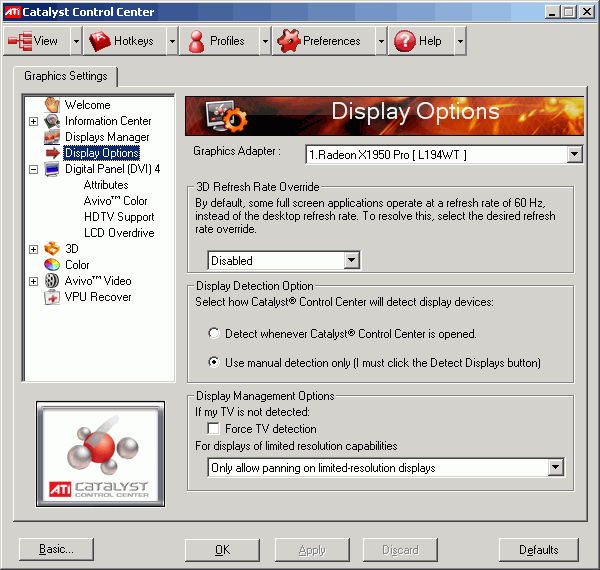Screen dimensions: 600x570
Task: Select Welcome in the settings tree
Action: coord(88,105)
